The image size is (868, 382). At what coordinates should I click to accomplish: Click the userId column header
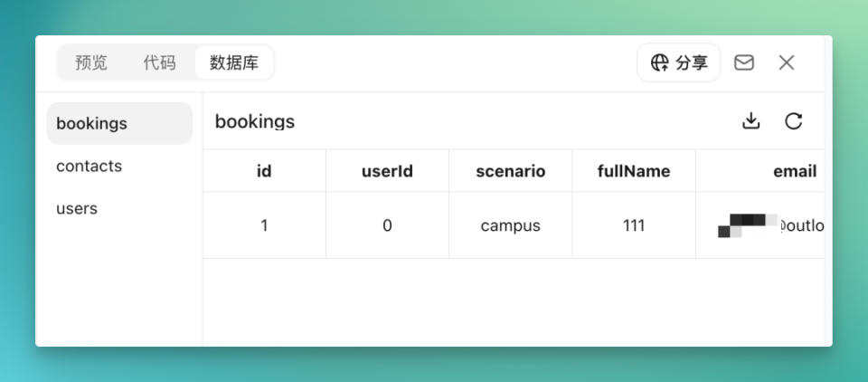[388, 171]
